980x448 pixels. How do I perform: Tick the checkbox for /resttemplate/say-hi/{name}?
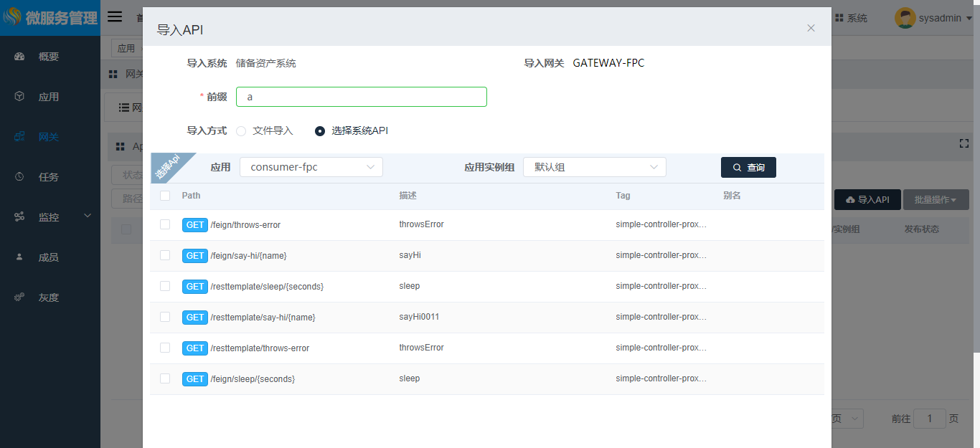pyautogui.click(x=165, y=317)
